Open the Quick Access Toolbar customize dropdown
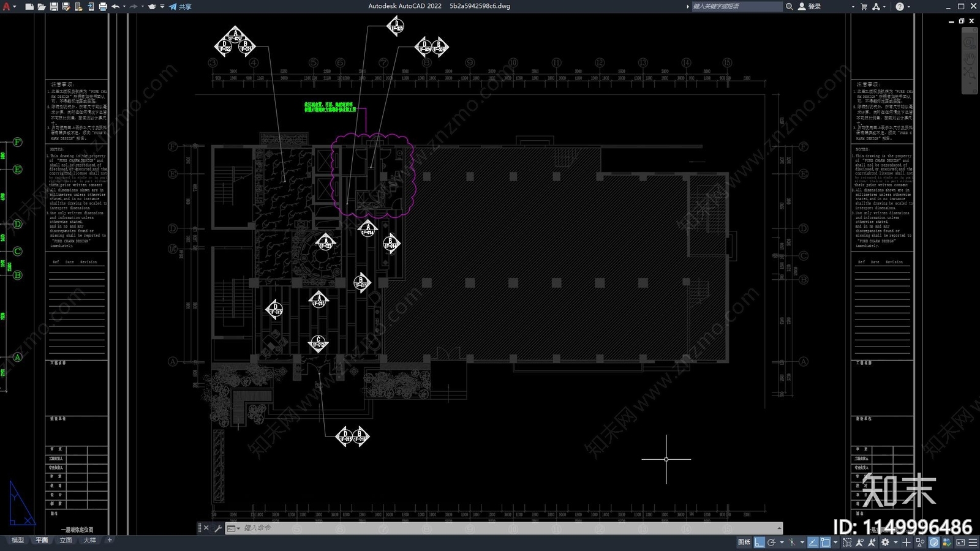This screenshot has width=980, height=551. pyautogui.click(x=162, y=7)
